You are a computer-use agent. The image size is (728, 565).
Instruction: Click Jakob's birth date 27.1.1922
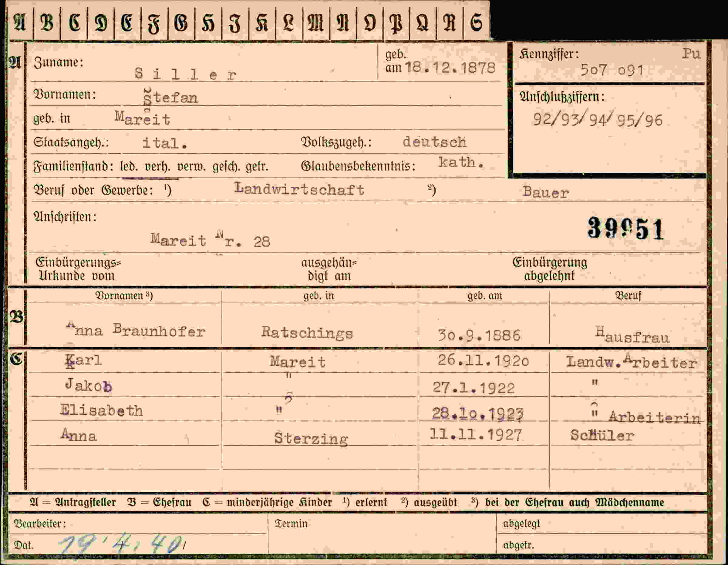click(x=474, y=388)
